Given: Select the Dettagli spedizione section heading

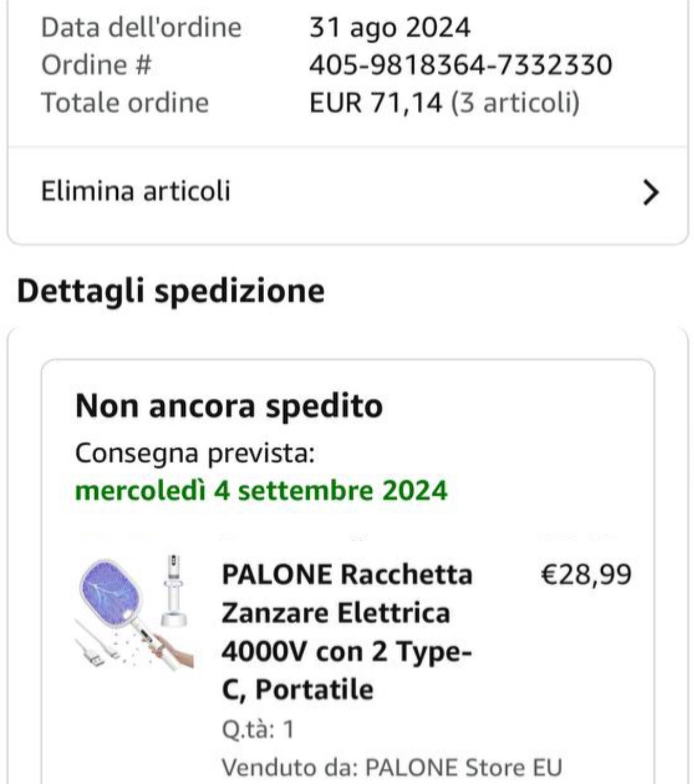Looking at the screenshot, I should click(x=171, y=291).
